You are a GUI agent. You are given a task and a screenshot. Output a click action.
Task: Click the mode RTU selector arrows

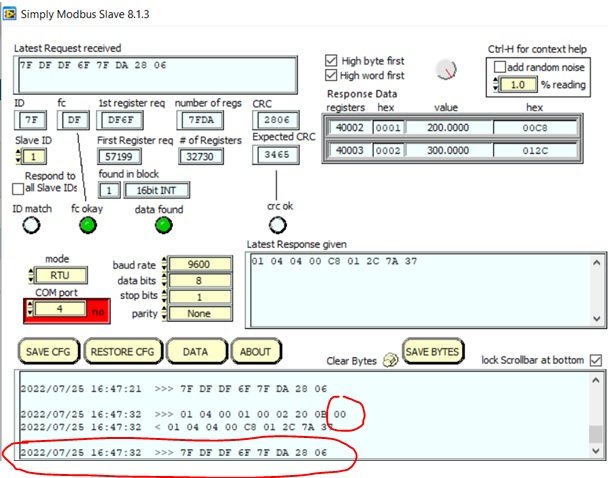pos(31,275)
